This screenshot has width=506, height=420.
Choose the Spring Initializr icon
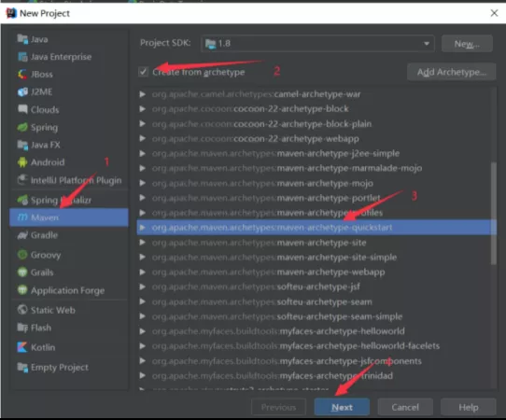tap(22, 200)
